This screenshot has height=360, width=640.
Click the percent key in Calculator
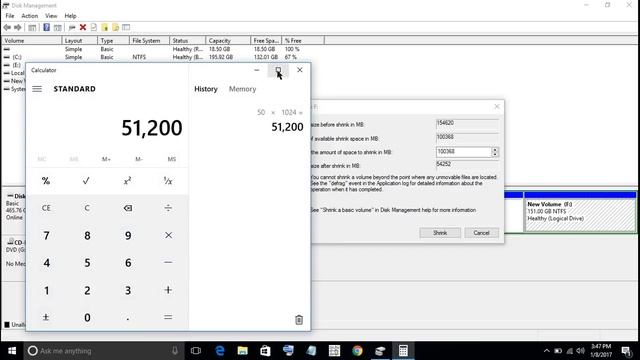pyautogui.click(x=46, y=181)
